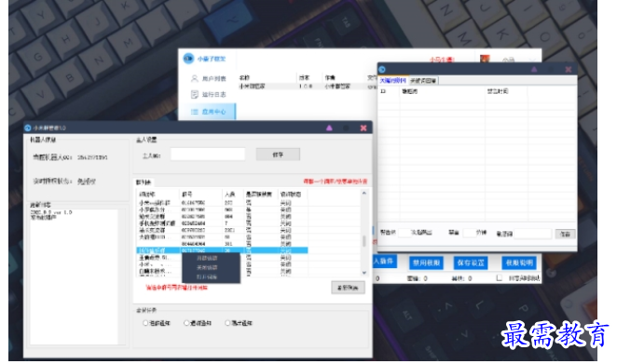Close the group manager window with red X
Image resolution: width=617 pixels, height=364 pixels.
[363, 128]
